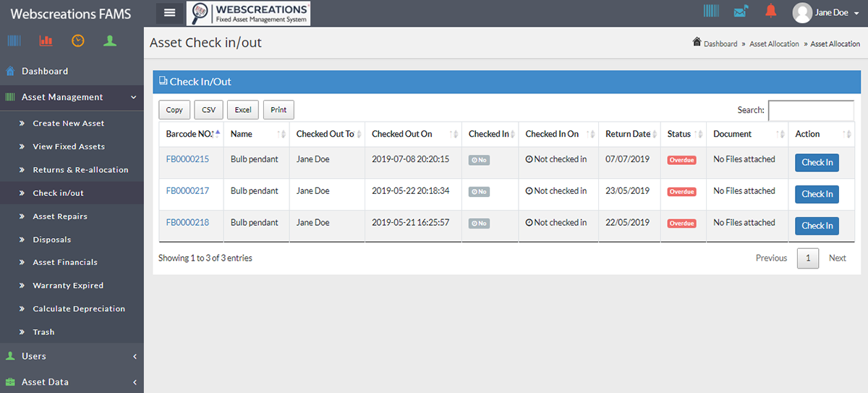The width and height of the screenshot is (868, 393).
Task: Go to the Next page
Action: tap(838, 258)
